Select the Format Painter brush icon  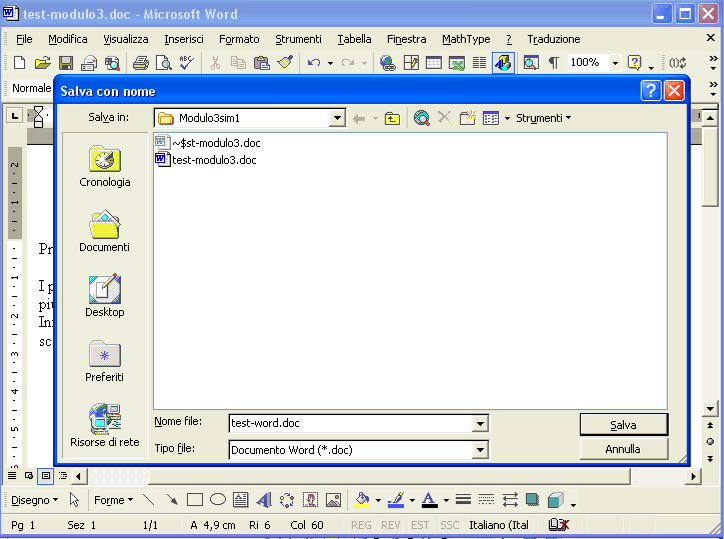285,62
